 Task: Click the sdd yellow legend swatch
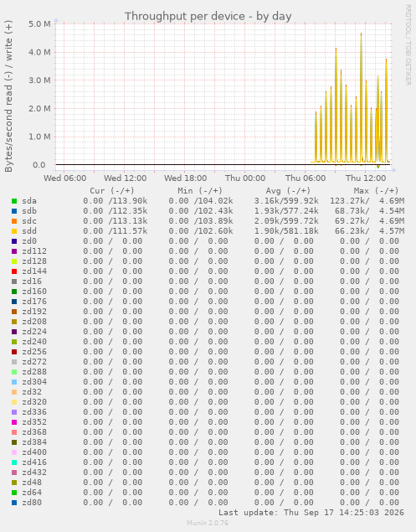click(14, 231)
